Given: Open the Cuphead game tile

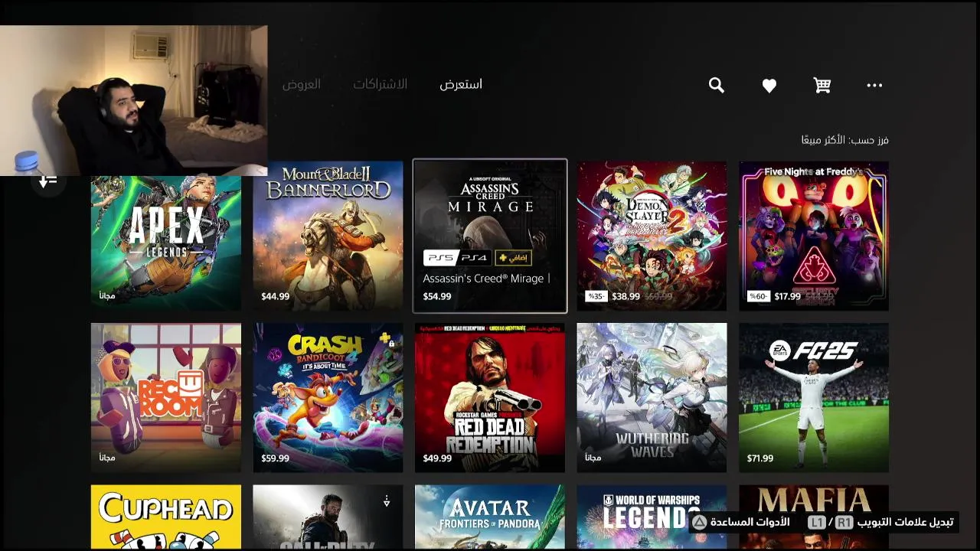Looking at the screenshot, I should [166, 517].
